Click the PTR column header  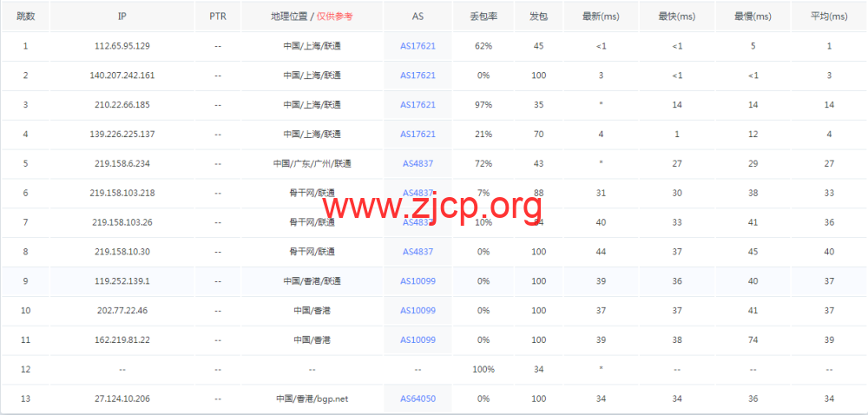(218, 16)
